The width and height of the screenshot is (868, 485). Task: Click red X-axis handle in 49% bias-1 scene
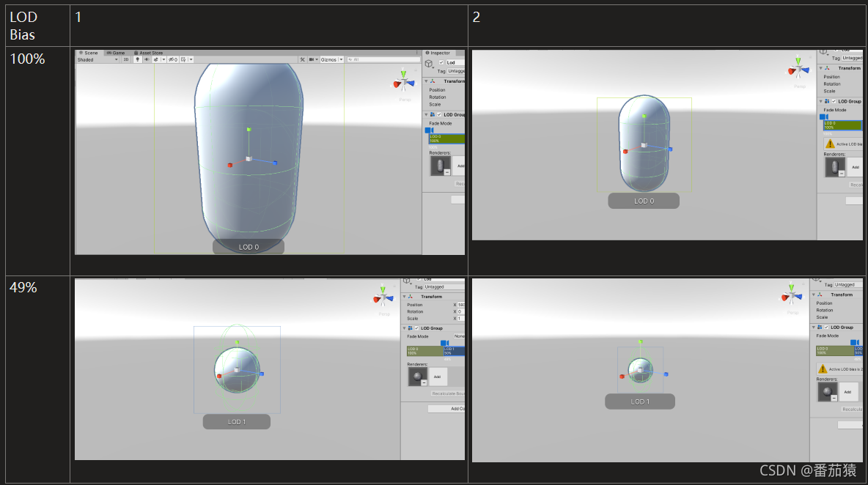pos(219,376)
